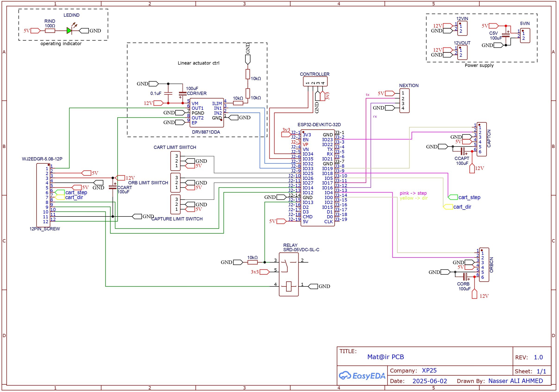
Task: Select the C5V 100uF capacitor
Action: [506, 35]
